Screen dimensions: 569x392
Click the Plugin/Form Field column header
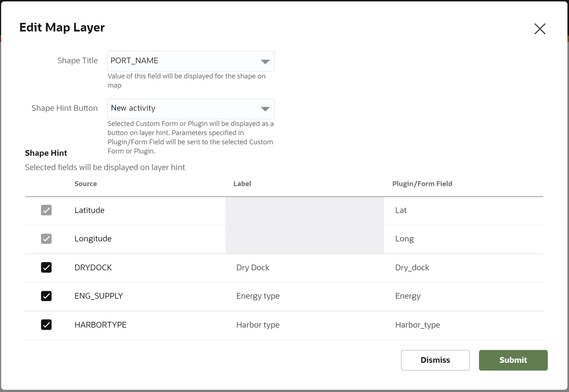click(x=422, y=184)
